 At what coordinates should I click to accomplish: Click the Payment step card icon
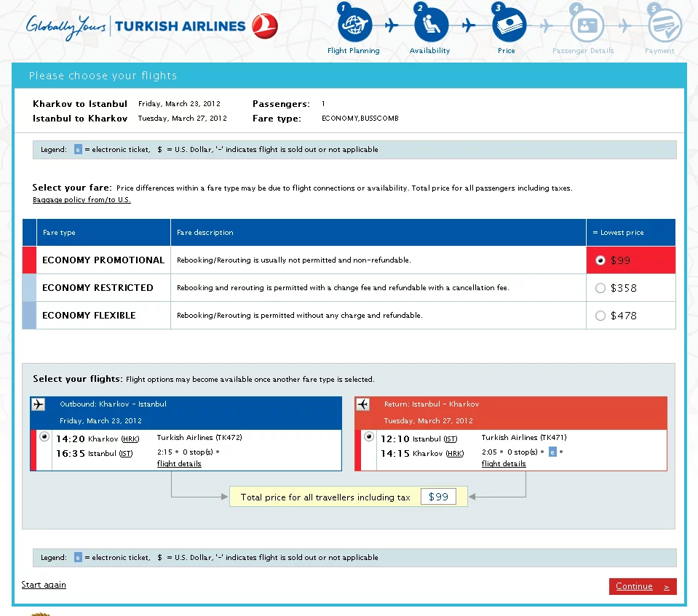pyautogui.click(x=663, y=26)
